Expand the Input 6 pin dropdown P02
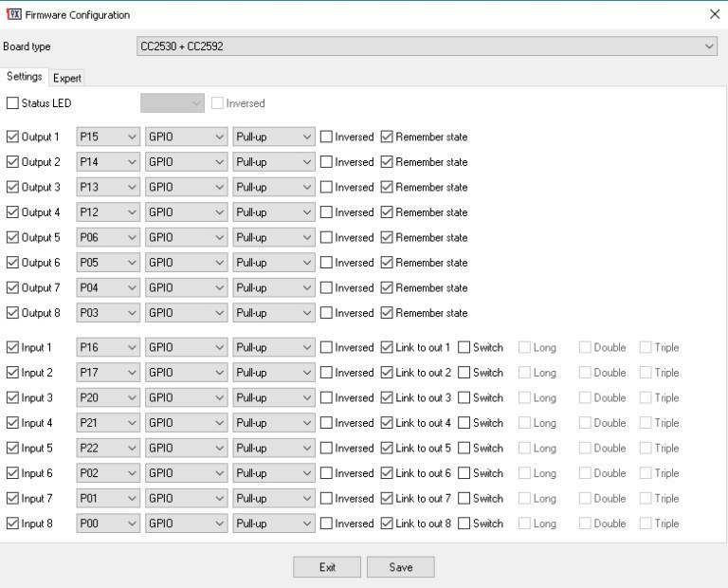This screenshot has height=588, width=728. tap(108, 473)
